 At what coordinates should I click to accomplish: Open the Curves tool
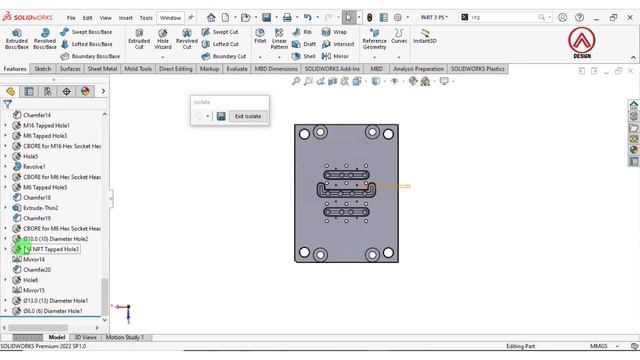(399, 36)
